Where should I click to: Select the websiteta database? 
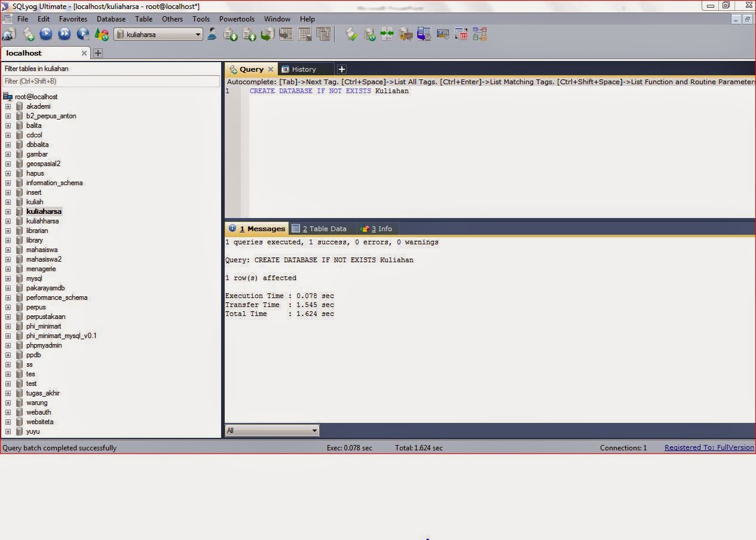[39, 422]
